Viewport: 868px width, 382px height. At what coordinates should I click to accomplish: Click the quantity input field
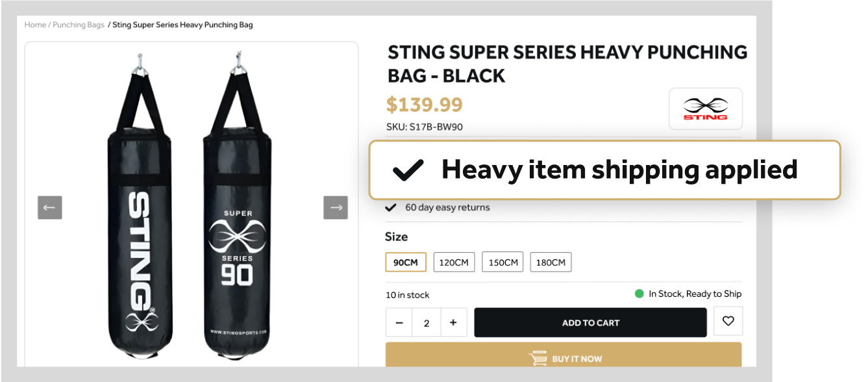point(427,323)
